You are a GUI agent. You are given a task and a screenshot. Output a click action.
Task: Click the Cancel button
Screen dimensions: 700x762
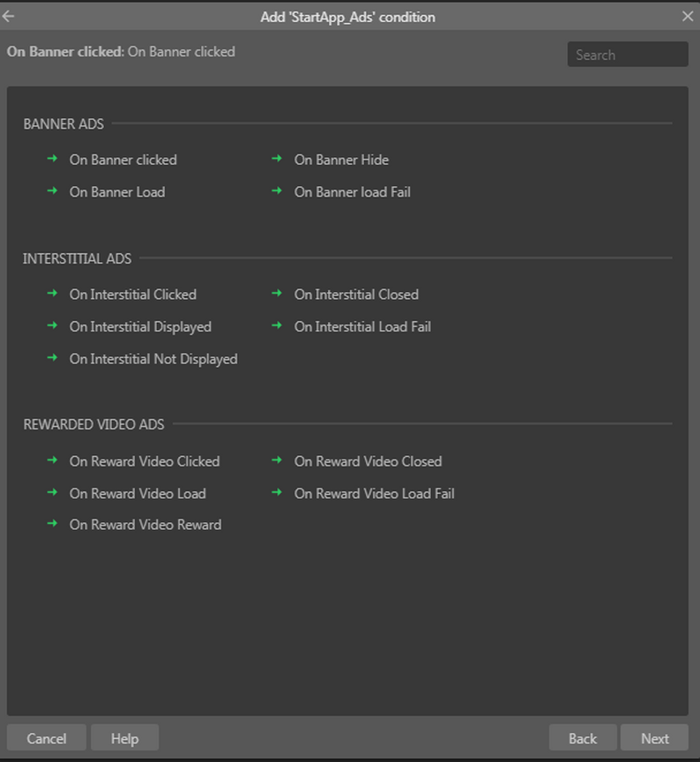pyautogui.click(x=47, y=737)
